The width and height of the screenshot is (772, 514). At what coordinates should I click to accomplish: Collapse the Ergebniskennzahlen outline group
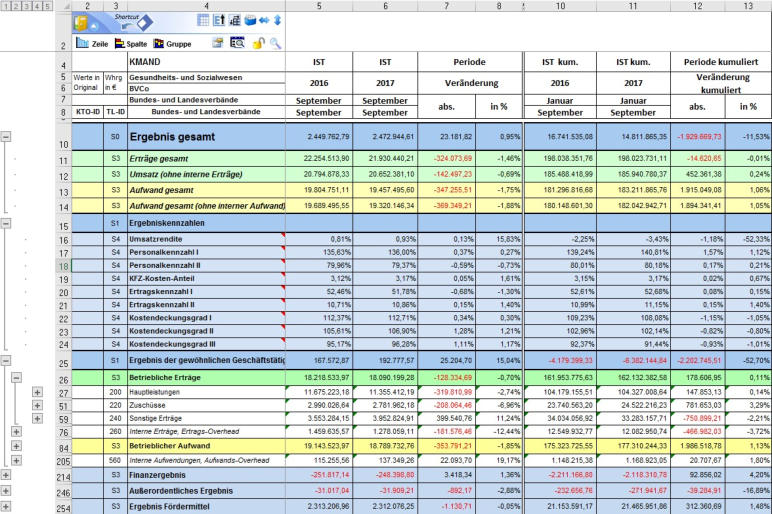(7, 225)
